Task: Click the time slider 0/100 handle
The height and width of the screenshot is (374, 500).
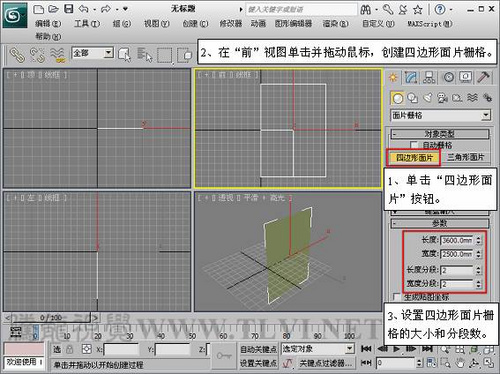Action: [x=51, y=318]
